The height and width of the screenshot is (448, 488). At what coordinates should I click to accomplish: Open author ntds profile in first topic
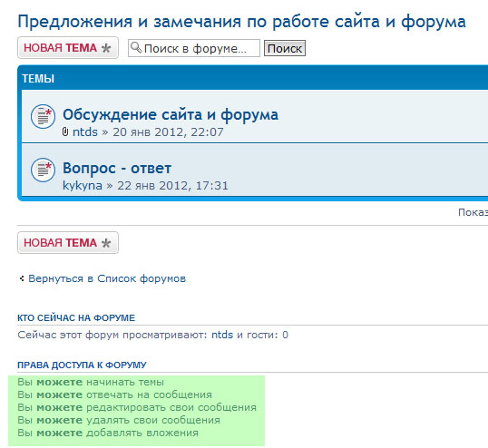(85, 131)
